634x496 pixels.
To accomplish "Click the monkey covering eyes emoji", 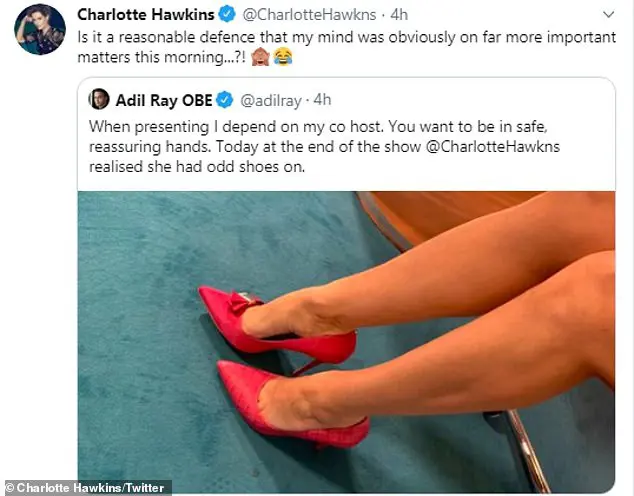I will (260, 57).
